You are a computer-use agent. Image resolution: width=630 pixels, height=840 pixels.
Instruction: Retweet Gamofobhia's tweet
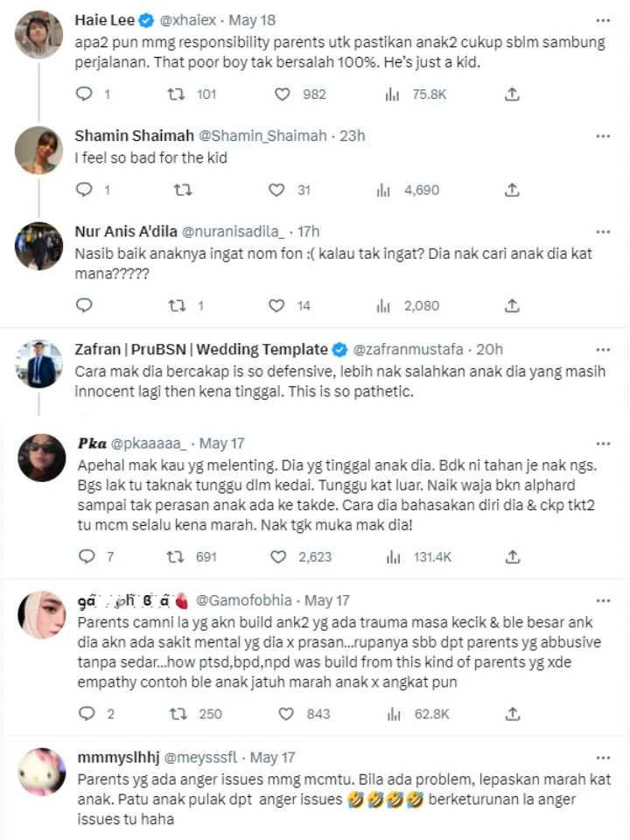[176, 714]
